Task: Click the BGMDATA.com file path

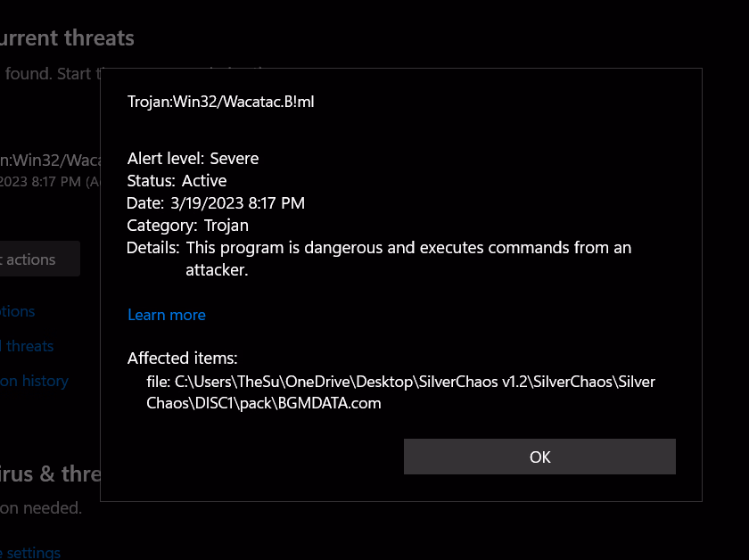Action: click(x=400, y=392)
